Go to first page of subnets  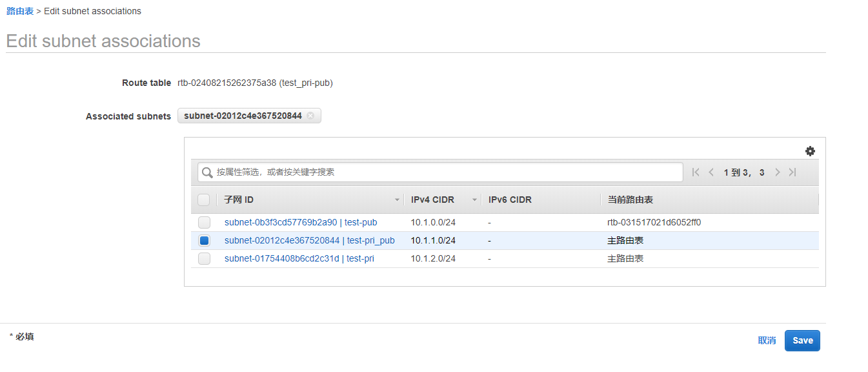pyautogui.click(x=696, y=172)
